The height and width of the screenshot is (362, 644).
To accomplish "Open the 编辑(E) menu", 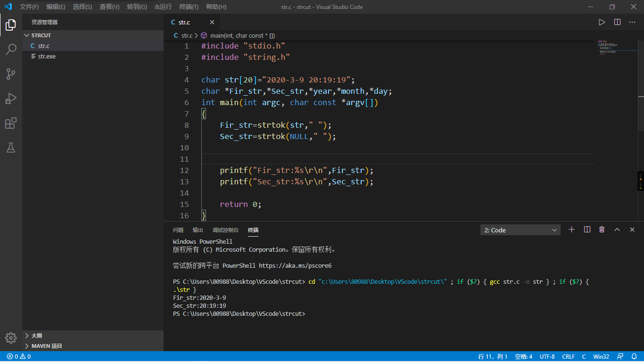I will (x=56, y=7).
